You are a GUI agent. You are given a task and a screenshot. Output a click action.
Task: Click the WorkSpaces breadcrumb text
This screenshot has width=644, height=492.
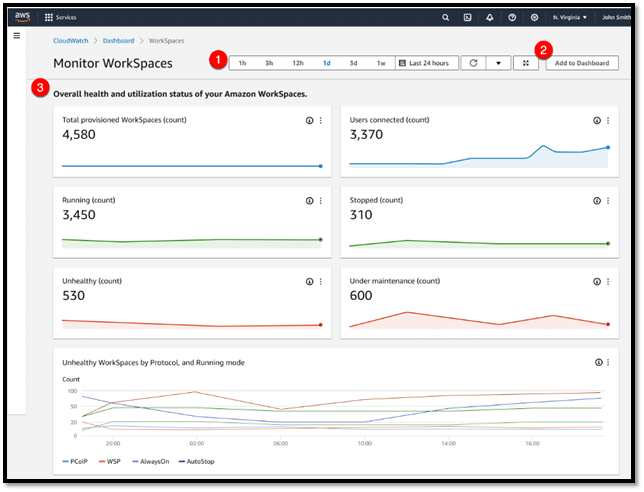[x=166, y=41]
